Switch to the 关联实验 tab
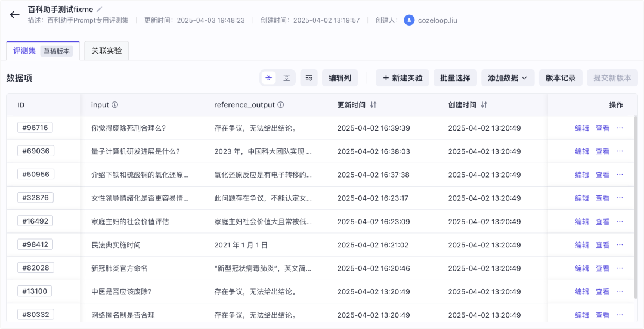Image resolution: width=644 pixels, height=329 pixels. [106, 51]
